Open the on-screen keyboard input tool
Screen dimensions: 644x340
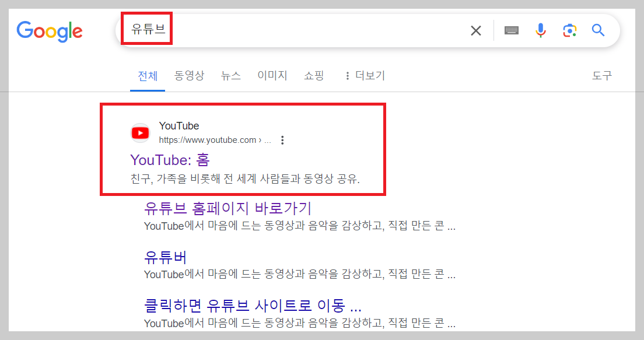coord(512,30)
